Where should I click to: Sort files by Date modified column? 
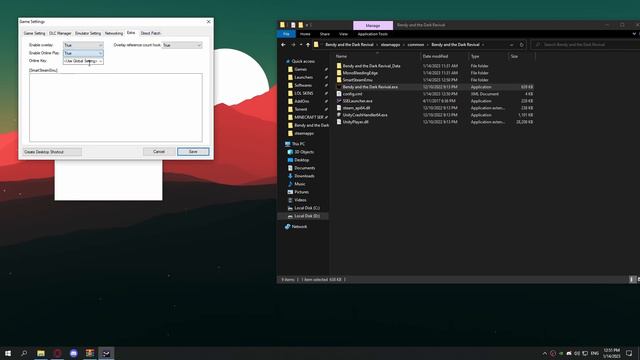click(x=444, y=56)
